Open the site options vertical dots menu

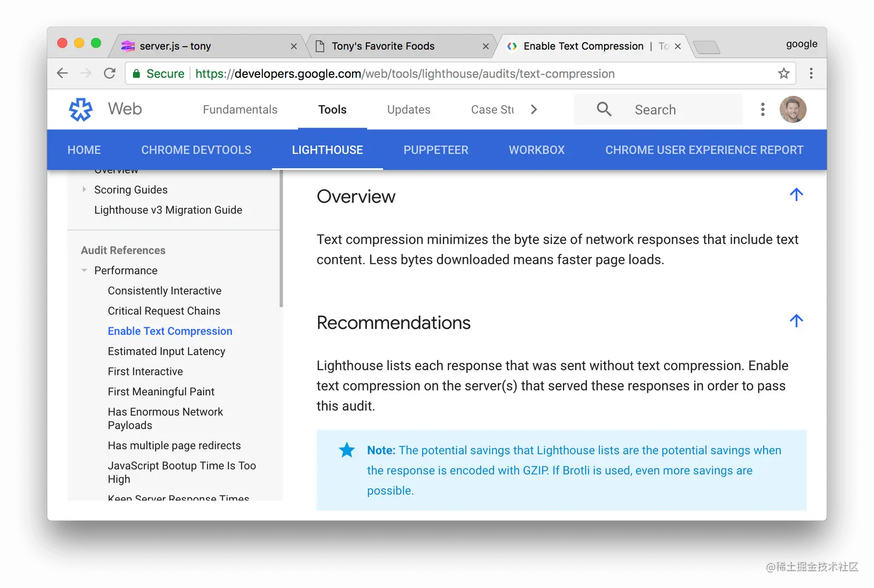pos(763,109)
